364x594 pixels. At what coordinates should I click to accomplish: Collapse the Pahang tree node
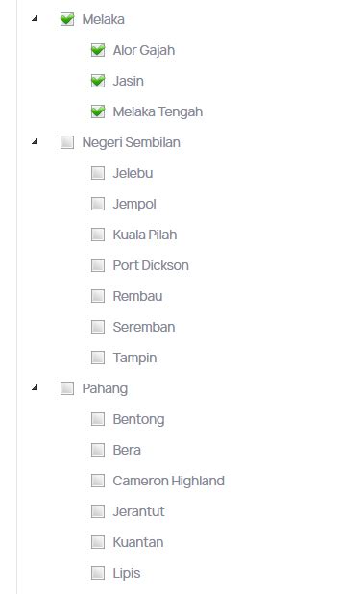(x=35, y=387)
